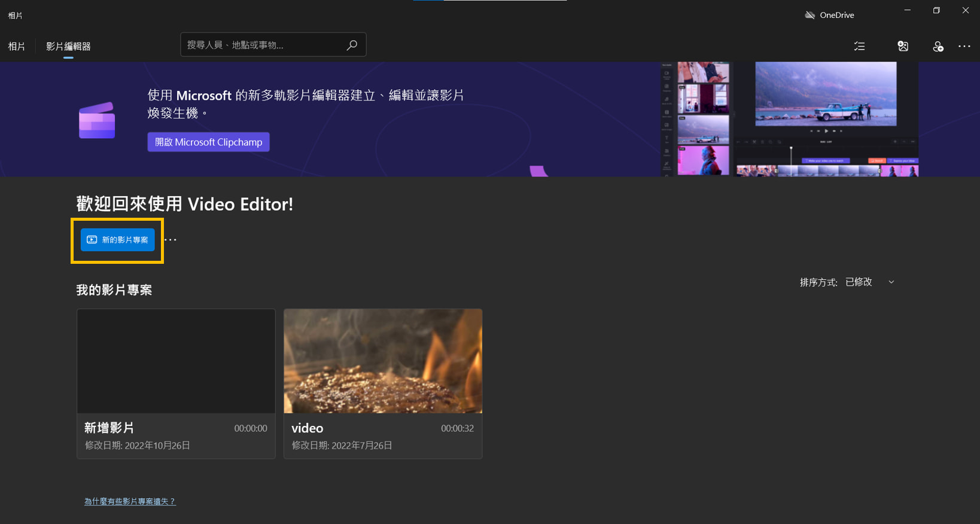Click the banner text about Microsoft 新多軌影片編輯器
The height and width of the screenshot is (524, 980).
(306, 104)
